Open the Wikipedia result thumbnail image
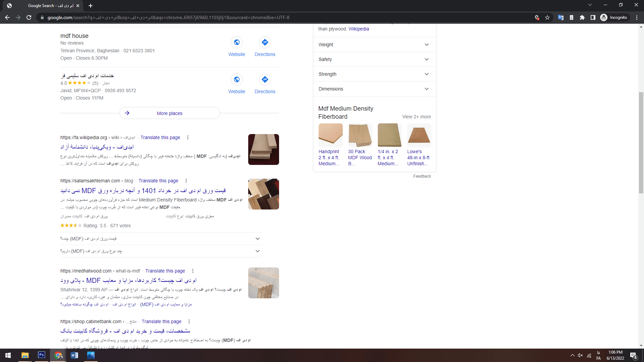The height and width of the screenshot is (362, 644). (x=264, y=149)
